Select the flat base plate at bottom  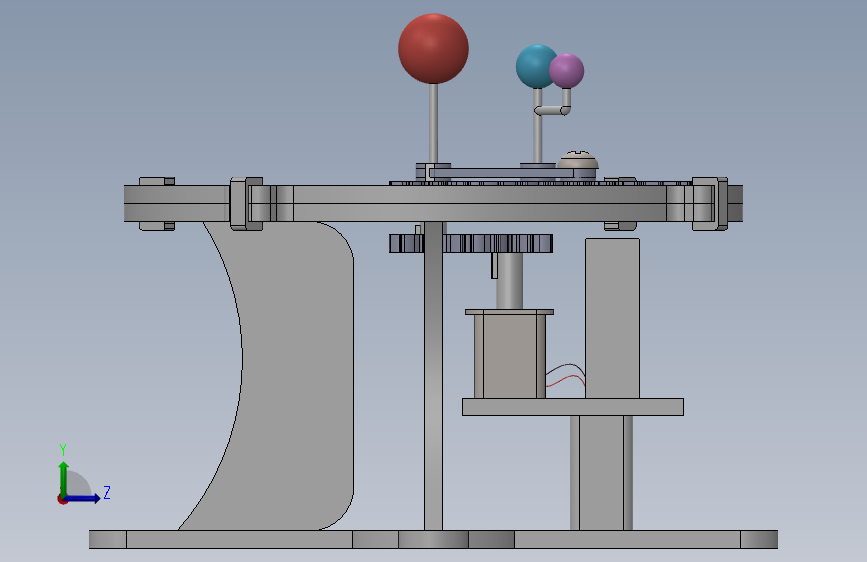tap(434, 539)
